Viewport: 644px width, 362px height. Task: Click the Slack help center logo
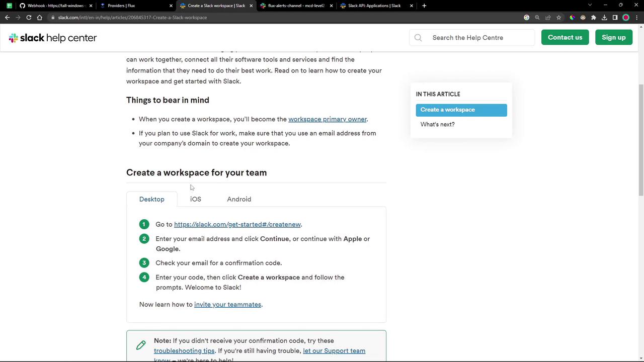[53, 38]
